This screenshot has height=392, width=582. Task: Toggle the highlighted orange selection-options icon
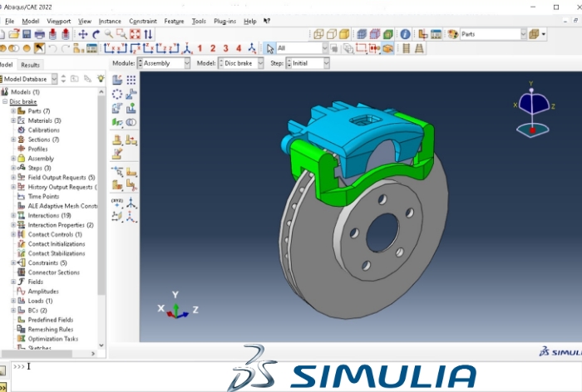point(388,48)
